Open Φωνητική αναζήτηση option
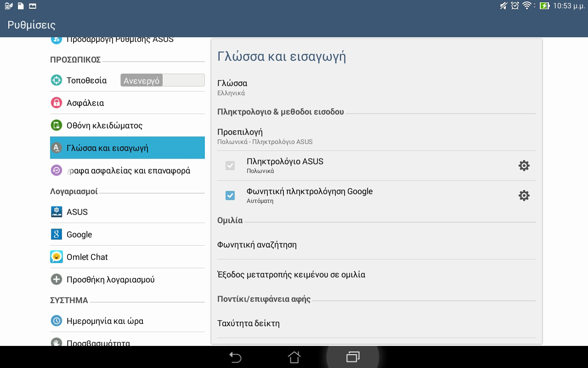This screenshot has height=368, width=588. pos(377,244)
